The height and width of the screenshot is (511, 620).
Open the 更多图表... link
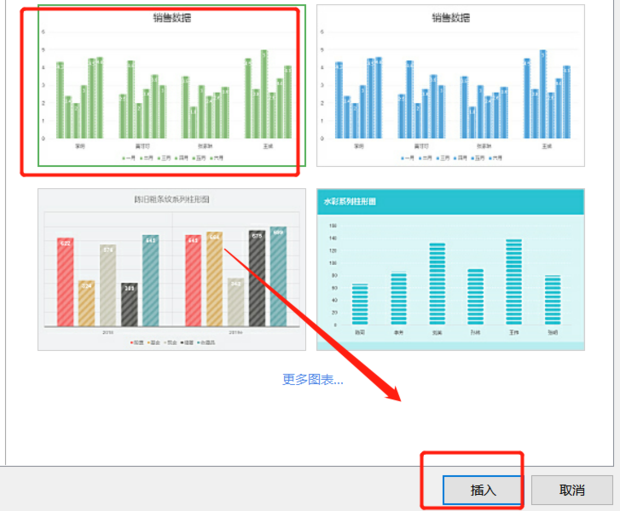pyautogui.click(x=312, y=379)
